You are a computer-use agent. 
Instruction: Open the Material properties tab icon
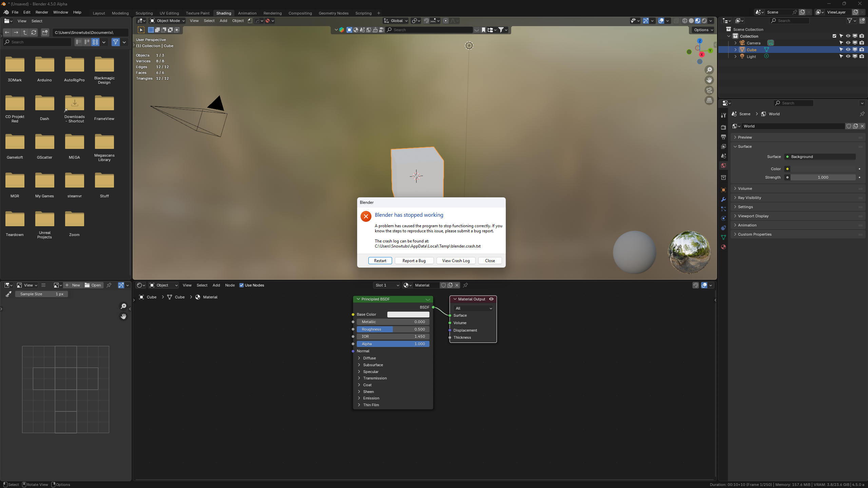(724, 247)
